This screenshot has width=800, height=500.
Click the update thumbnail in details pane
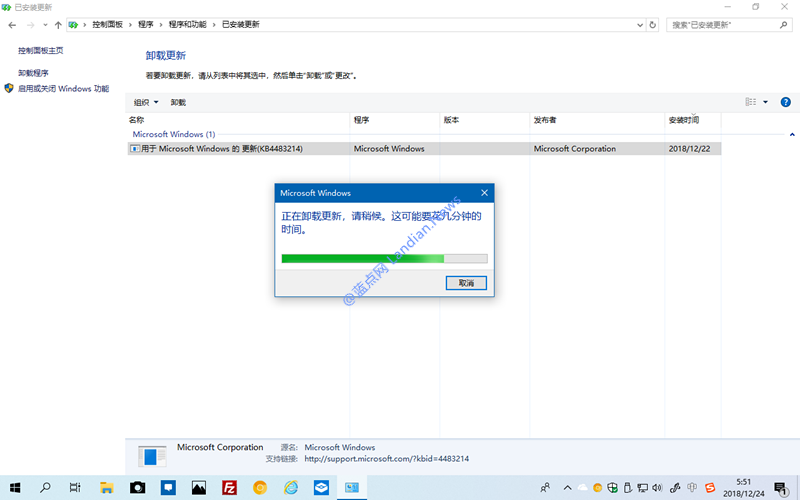coord(152,456)
